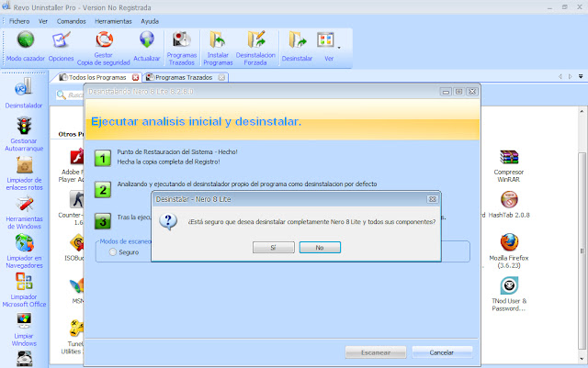The width and height of the screenshot is (588, 368).
Task: Open Limpiador Microsoft Office
Action: click(25, 290)
